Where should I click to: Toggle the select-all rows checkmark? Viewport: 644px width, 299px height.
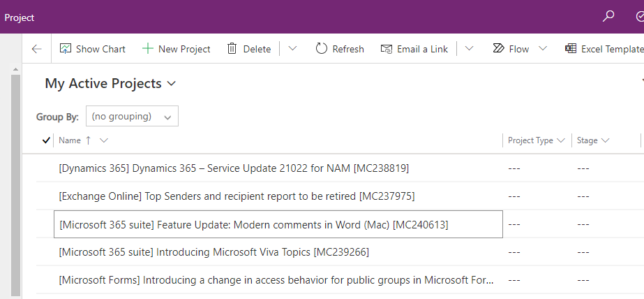coord(46,140)
